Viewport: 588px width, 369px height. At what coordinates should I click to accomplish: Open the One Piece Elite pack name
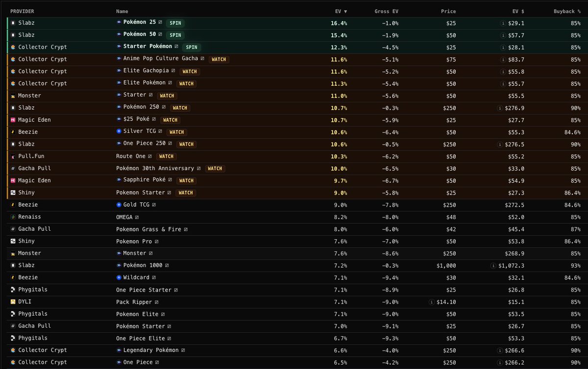pos(141,338)
